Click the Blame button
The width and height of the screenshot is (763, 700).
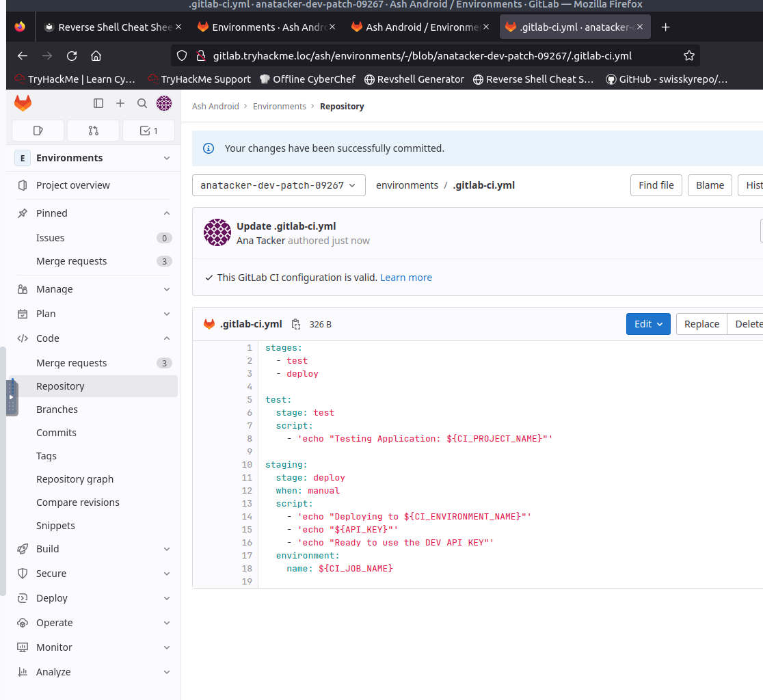[710, 185]
